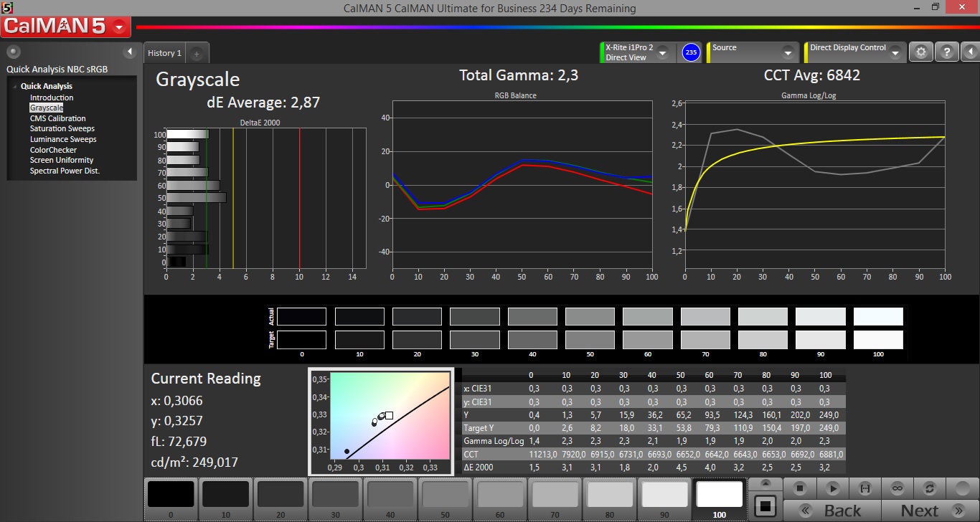Image resolution: width=980 pixels, height=522 pixels.
Task: Go to the next page with Next
Action: (929, 511)
